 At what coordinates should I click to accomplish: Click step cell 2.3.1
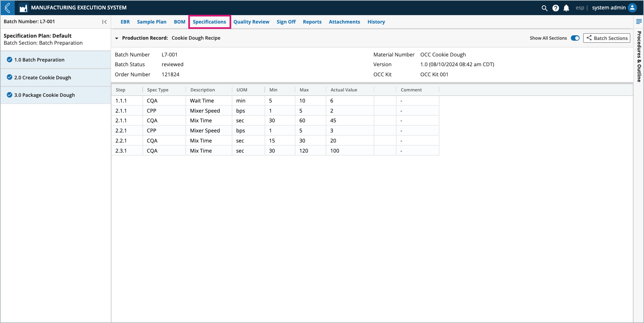click(x=127, y=151)
